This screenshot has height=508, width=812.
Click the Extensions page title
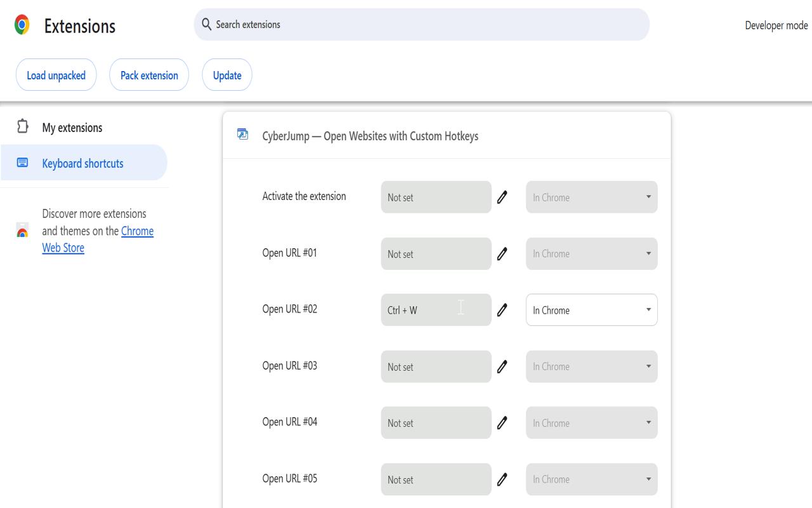pos(80,26)
